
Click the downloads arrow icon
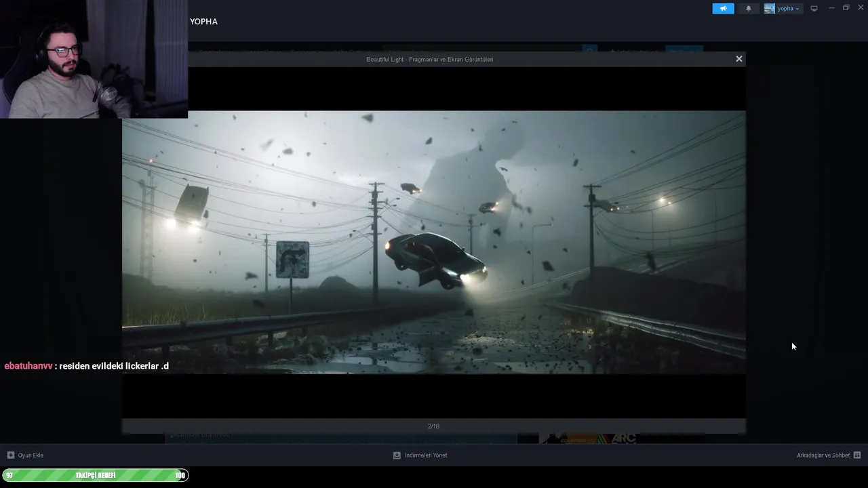397,455
